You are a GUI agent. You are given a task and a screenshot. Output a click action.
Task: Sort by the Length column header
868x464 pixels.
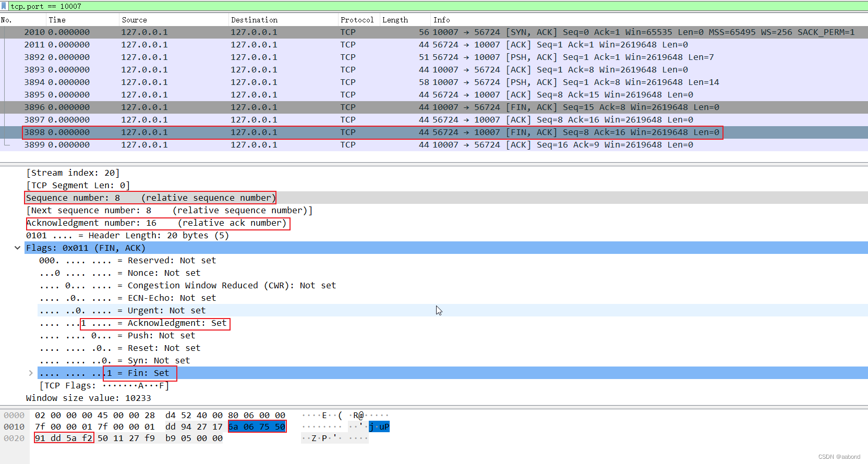tap(405, 20)
